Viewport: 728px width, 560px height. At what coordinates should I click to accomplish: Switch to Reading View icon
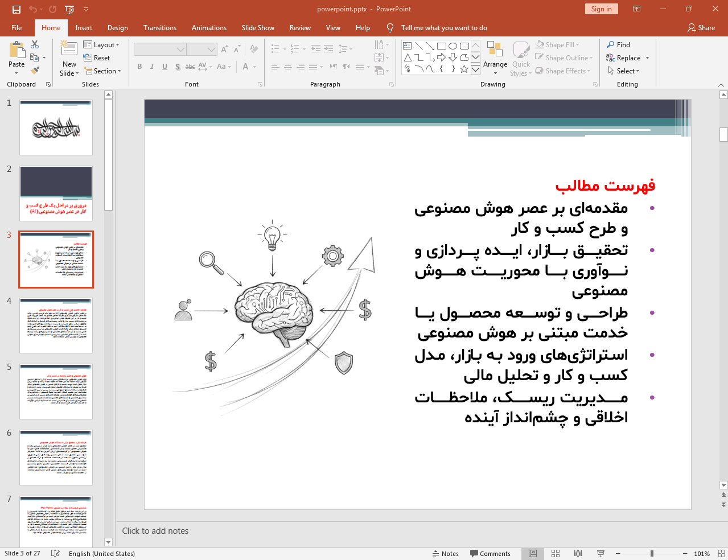(x=578, y=554)
